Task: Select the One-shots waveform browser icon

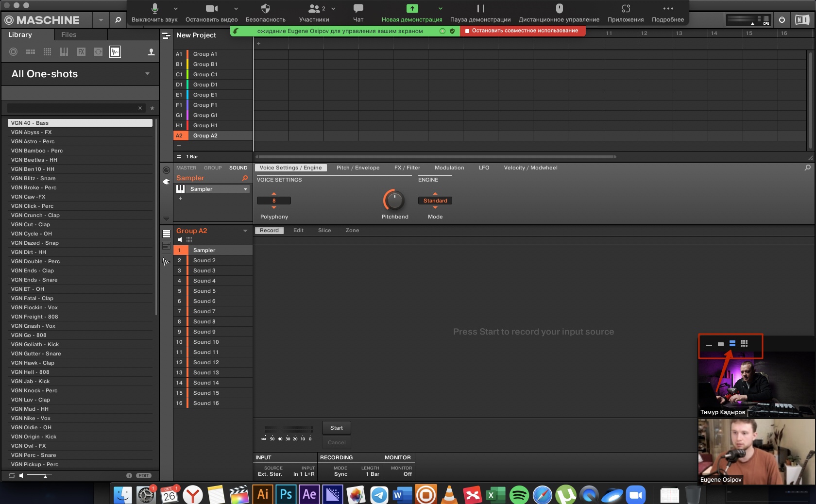Action: (x=115, y=52)
